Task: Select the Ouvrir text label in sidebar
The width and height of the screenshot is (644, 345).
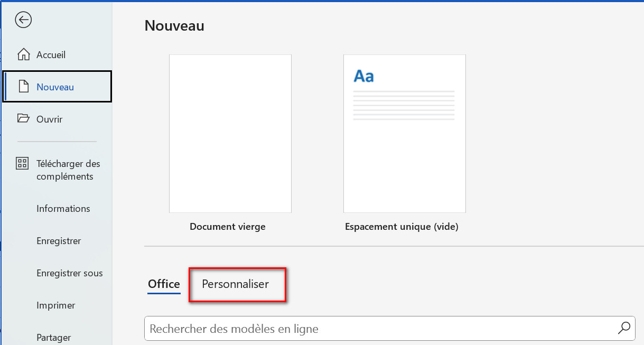Action: [49, 119]
